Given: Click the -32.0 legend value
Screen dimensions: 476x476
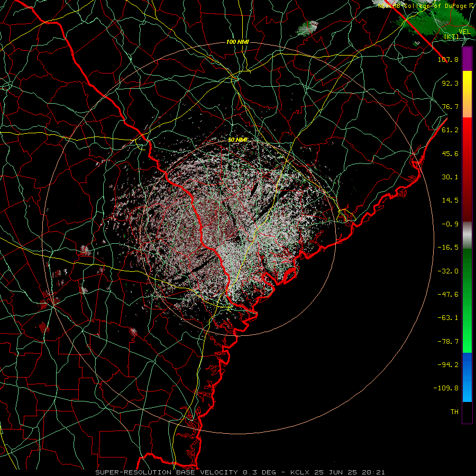Looking at the screenshot, I should tap(448, 271).
